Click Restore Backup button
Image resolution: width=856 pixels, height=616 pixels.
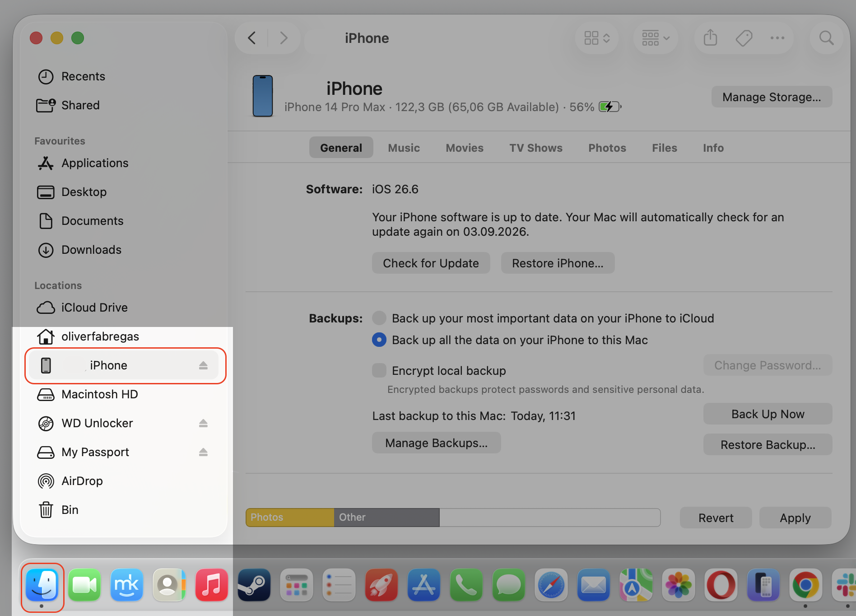(x=768, y=444)
